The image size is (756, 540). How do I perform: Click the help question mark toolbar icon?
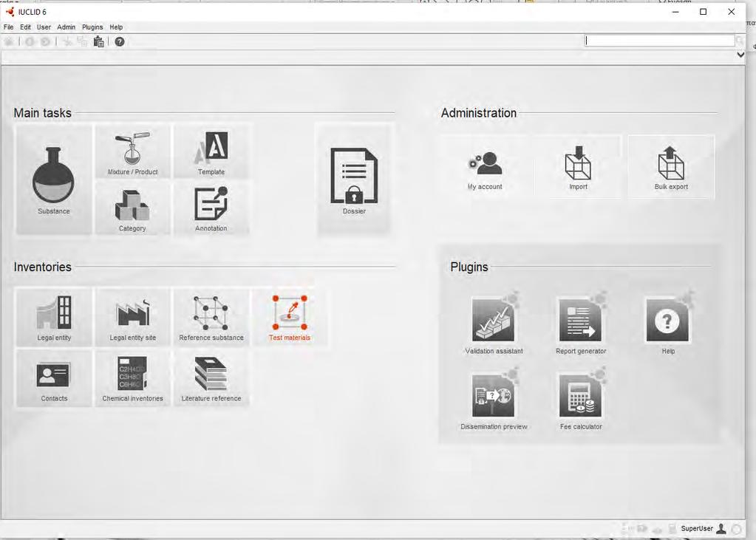[120, 42]
